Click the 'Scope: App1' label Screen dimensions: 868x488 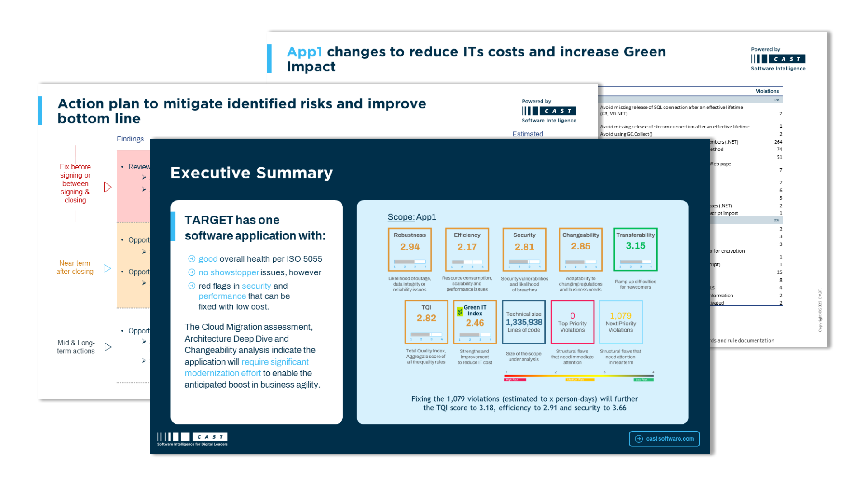[412, 217]
